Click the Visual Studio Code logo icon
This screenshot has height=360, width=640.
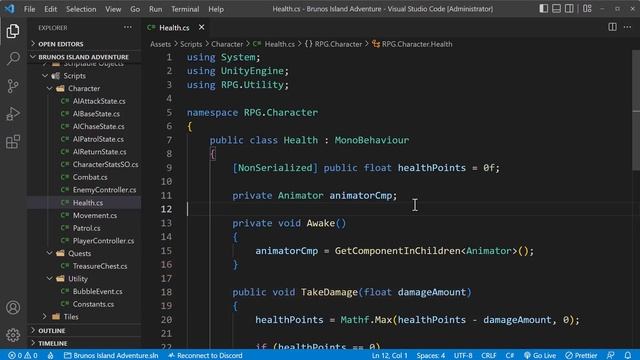pos(9,9)
